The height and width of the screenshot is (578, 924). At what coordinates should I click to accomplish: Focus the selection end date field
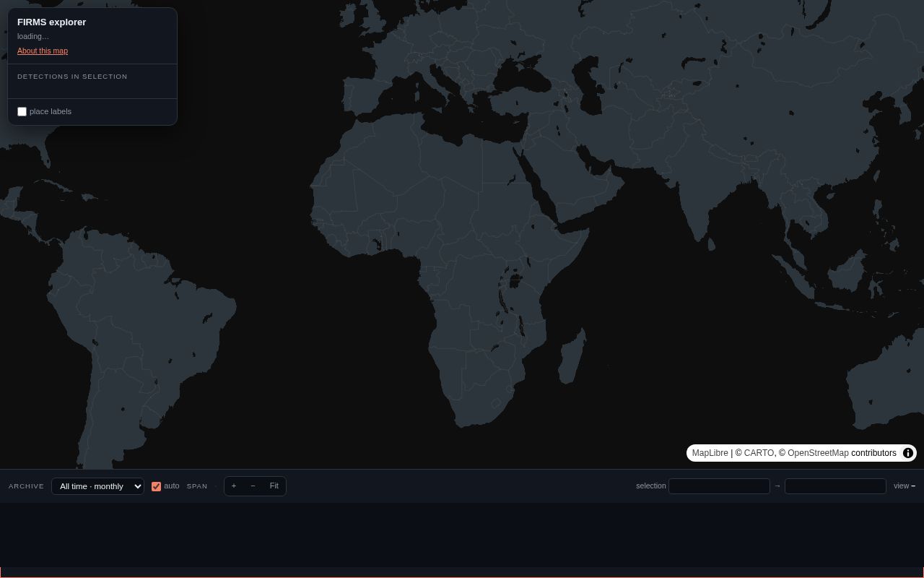point(835,486)
